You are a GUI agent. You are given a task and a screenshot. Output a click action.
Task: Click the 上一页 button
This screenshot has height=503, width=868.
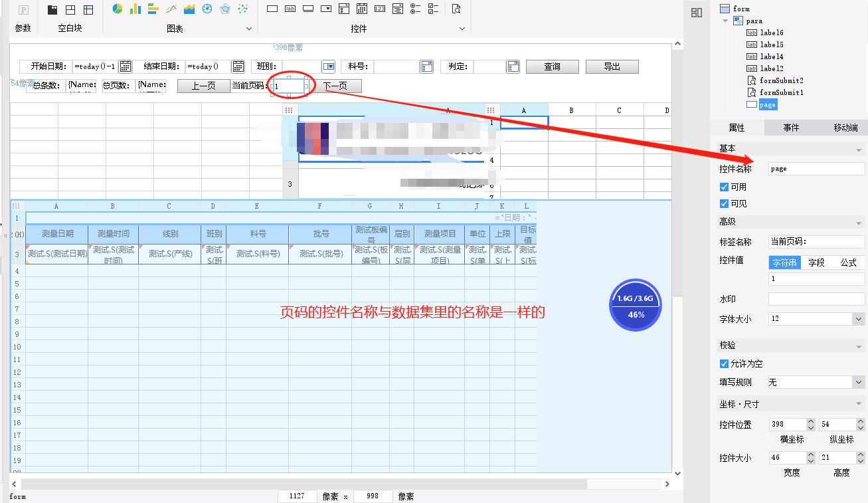click(203, 86)
